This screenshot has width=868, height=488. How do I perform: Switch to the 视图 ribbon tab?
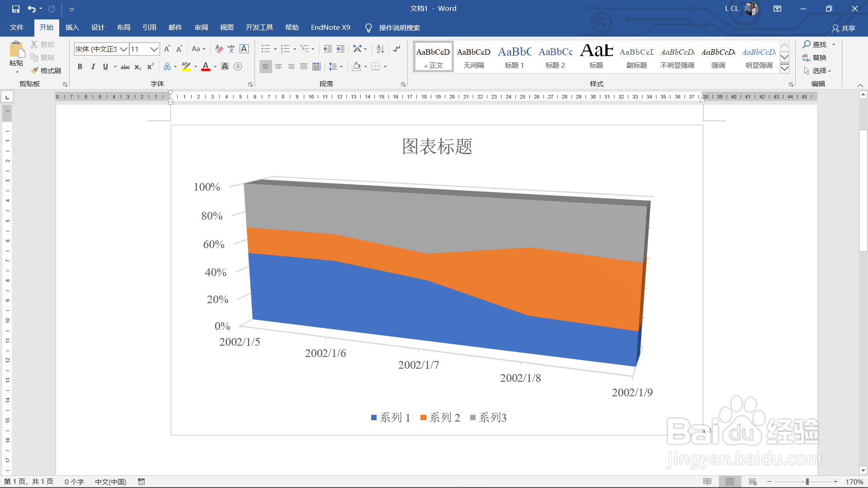pos(226,28)
